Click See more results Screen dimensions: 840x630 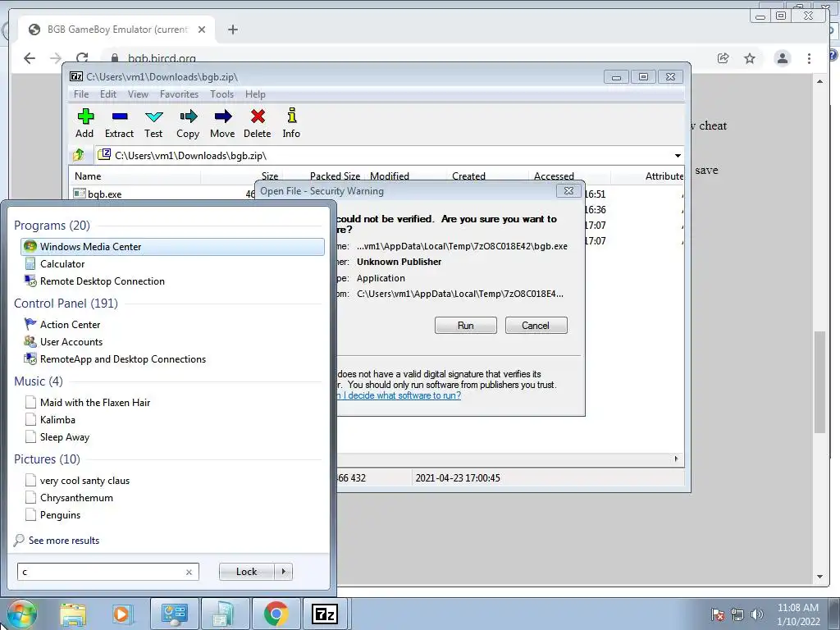click(x=64, y=540)
